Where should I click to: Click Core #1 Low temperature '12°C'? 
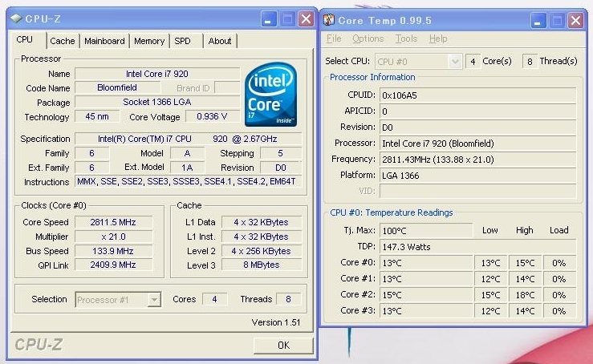[490, 279]
